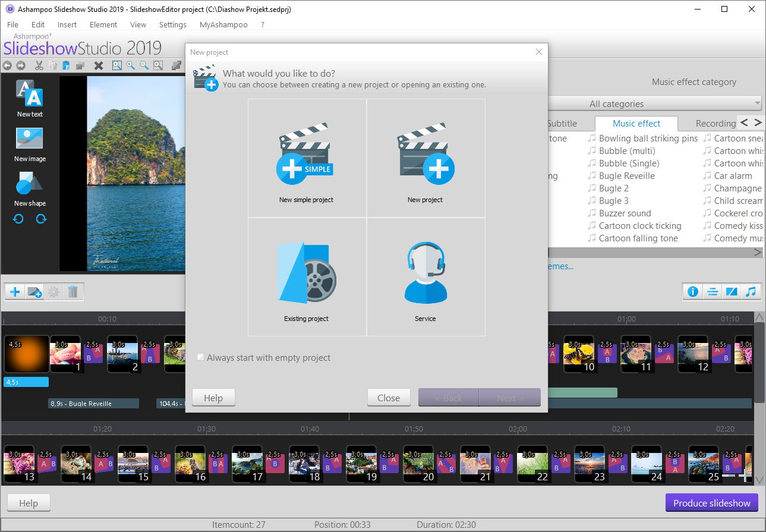Select Cartoon clock ticking effect

tap(634, 225)
